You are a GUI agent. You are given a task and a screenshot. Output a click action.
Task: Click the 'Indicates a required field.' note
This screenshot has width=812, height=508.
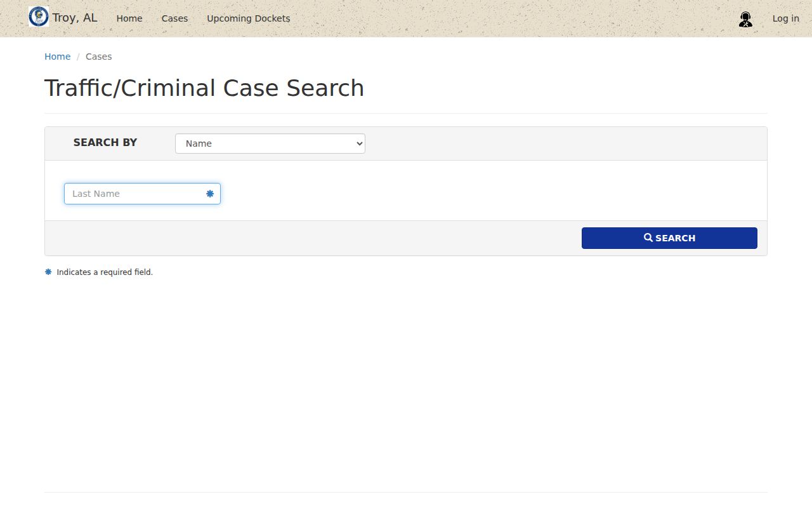(105, 272)
